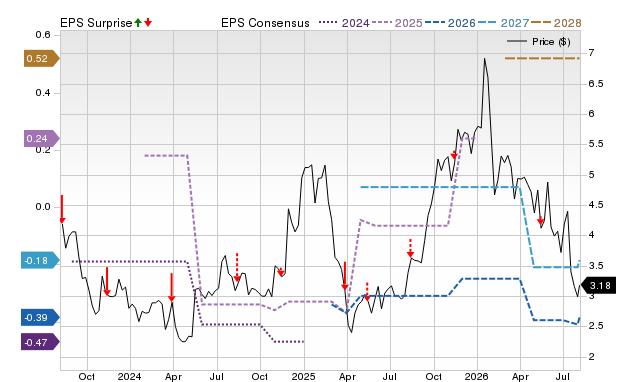This screenshot has width=640, height=382.
Task: Select the 0.52 gold value tag
Action: (41, 58)
